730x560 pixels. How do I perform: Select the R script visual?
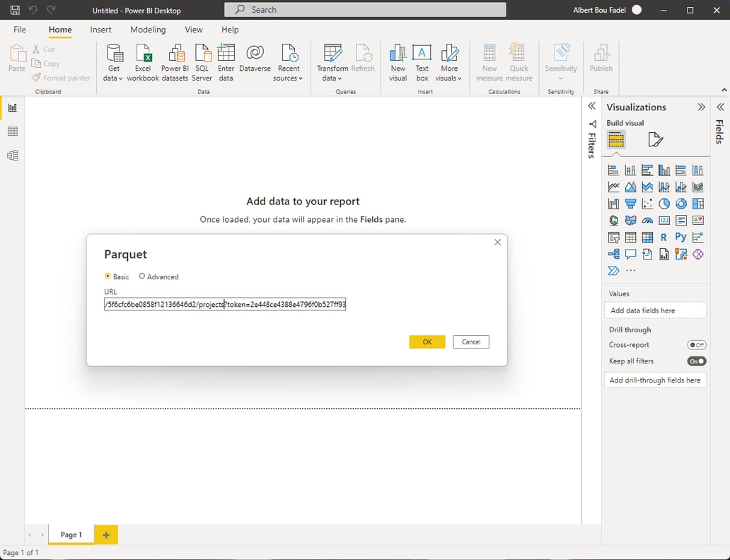(664, 237)
